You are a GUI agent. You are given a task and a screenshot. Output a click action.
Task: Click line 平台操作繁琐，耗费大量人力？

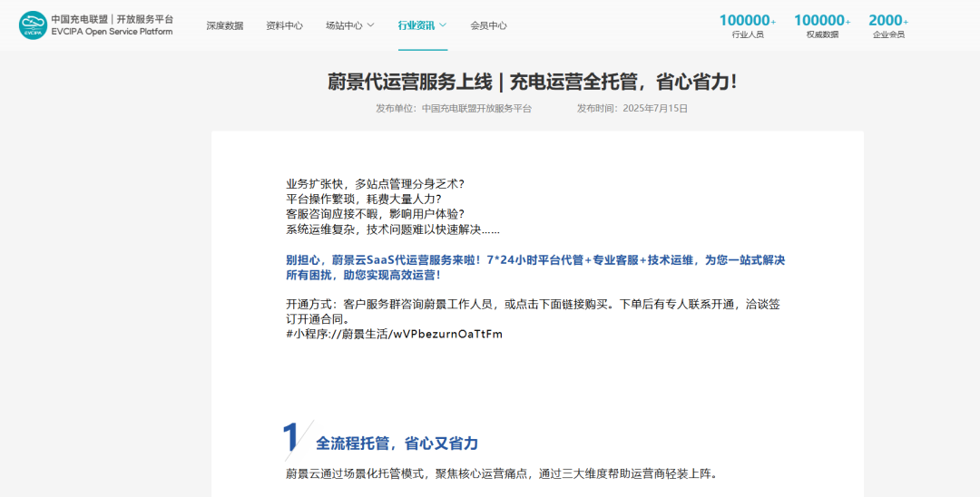364,200
